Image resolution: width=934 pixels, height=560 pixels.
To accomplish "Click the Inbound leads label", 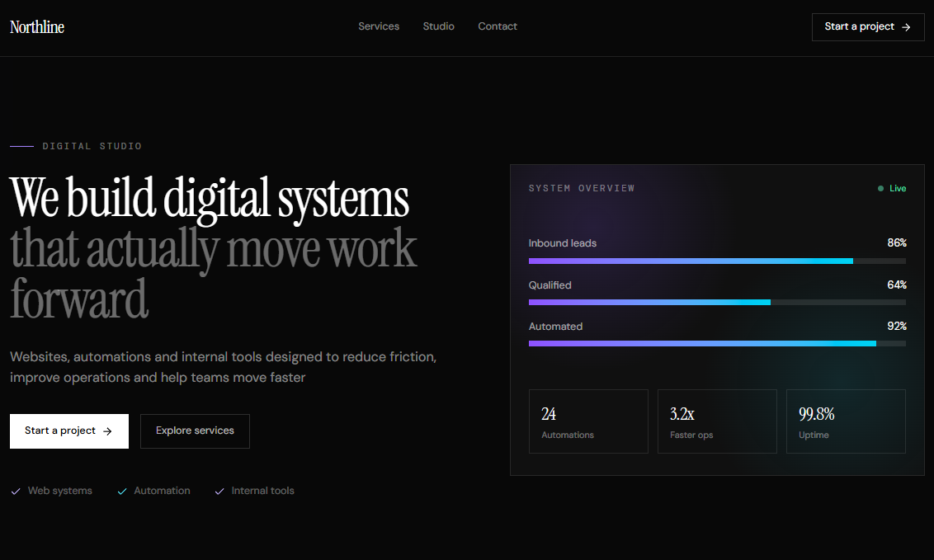I will pos(563,242).
